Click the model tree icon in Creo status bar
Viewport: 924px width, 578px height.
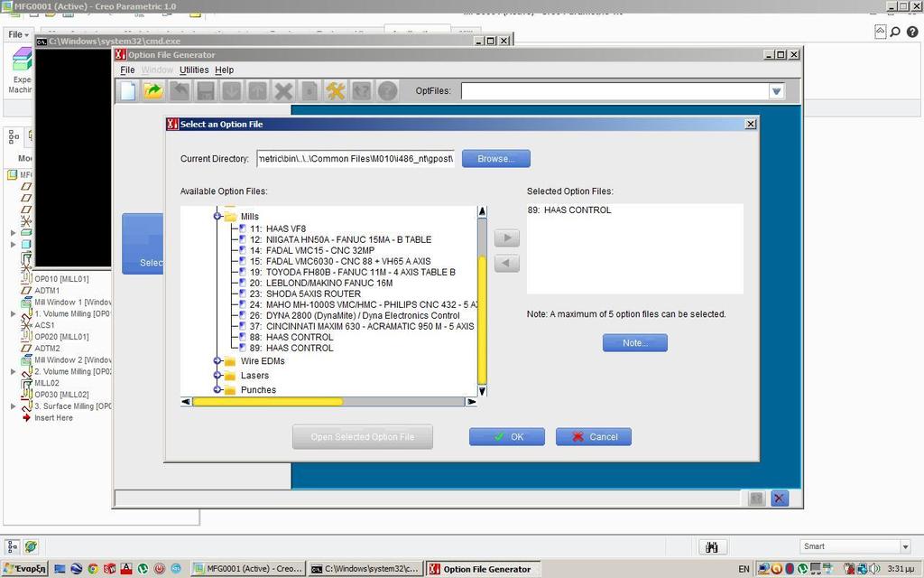coord(13,546)
